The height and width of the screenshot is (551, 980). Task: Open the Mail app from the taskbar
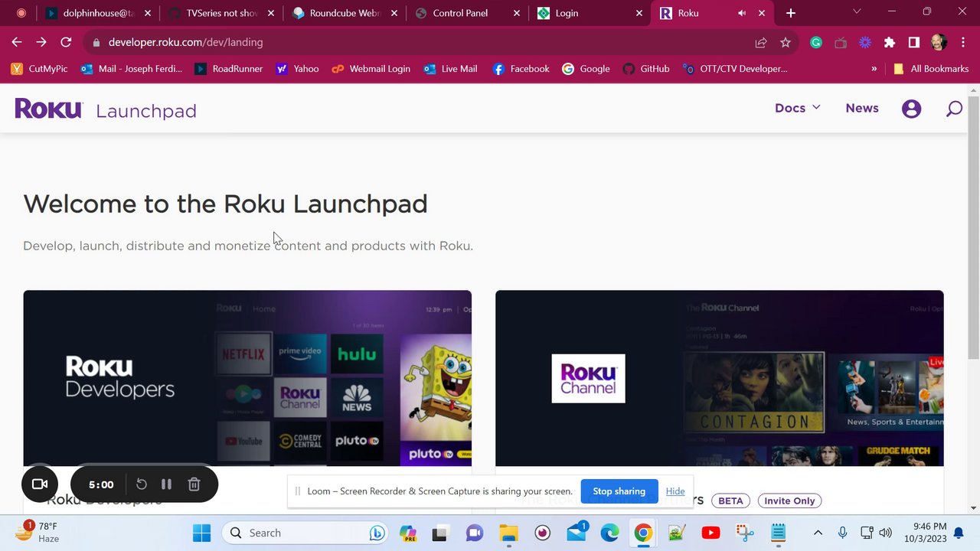pos(576,533)
